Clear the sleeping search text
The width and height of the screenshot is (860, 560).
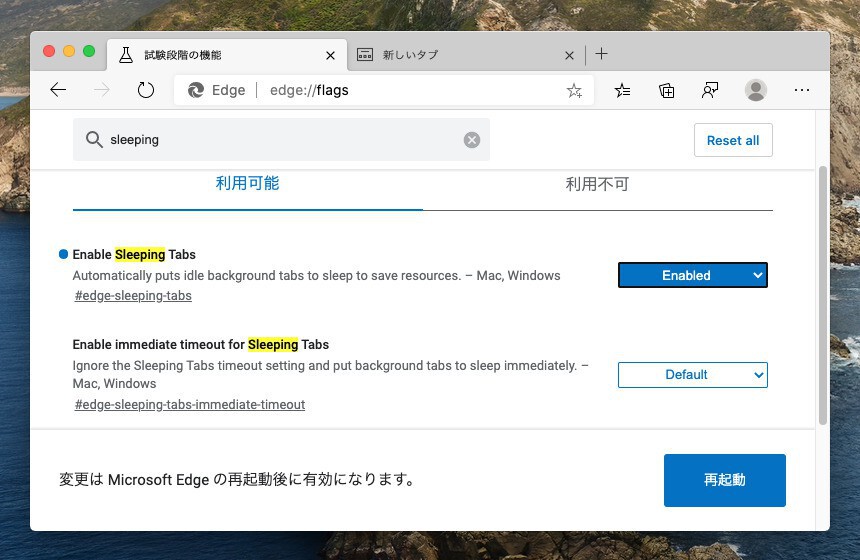[x=472, y=140]
